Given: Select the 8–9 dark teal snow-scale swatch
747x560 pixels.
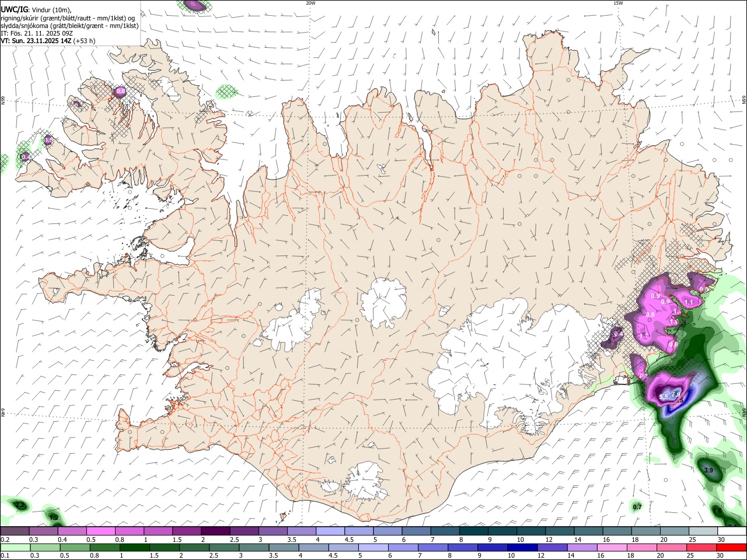Looking at the screenshot, I should (x=473, y=531).
